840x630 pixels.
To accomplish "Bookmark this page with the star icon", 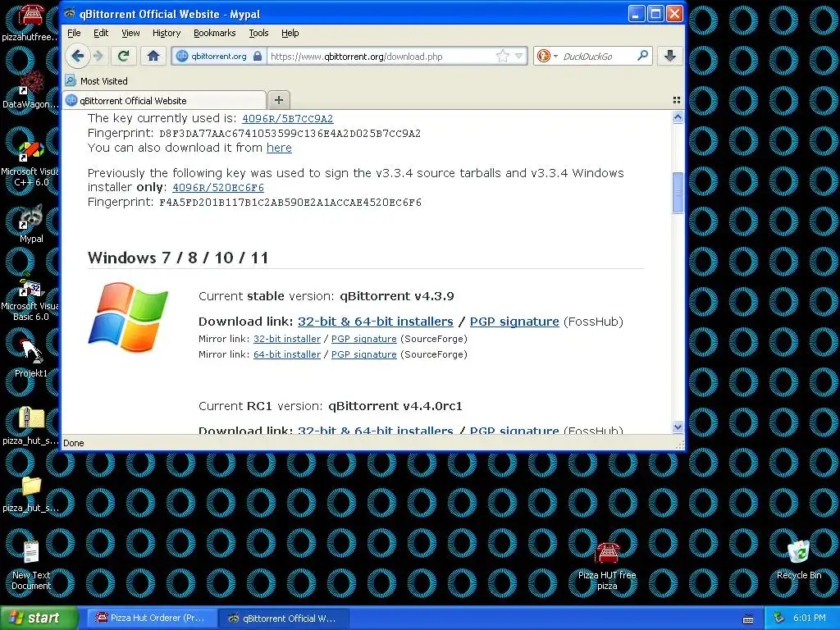I will point(503,57).
